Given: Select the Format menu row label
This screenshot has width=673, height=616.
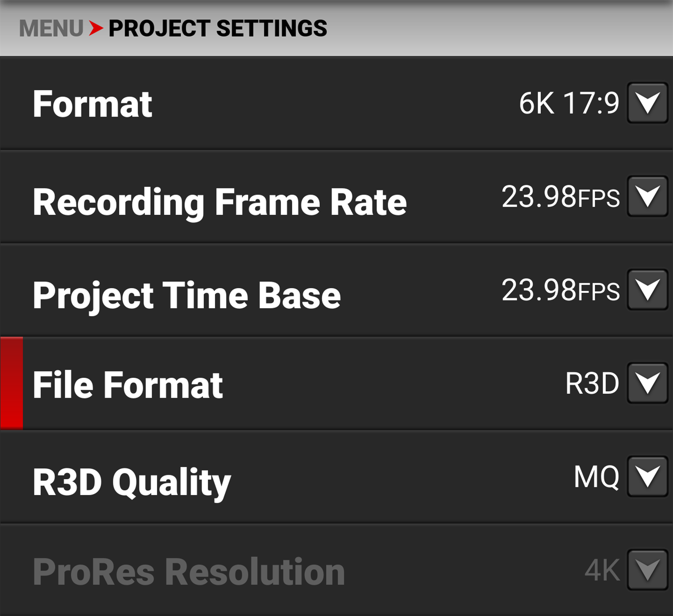Looking at the screenshot, I should point(92,104).
